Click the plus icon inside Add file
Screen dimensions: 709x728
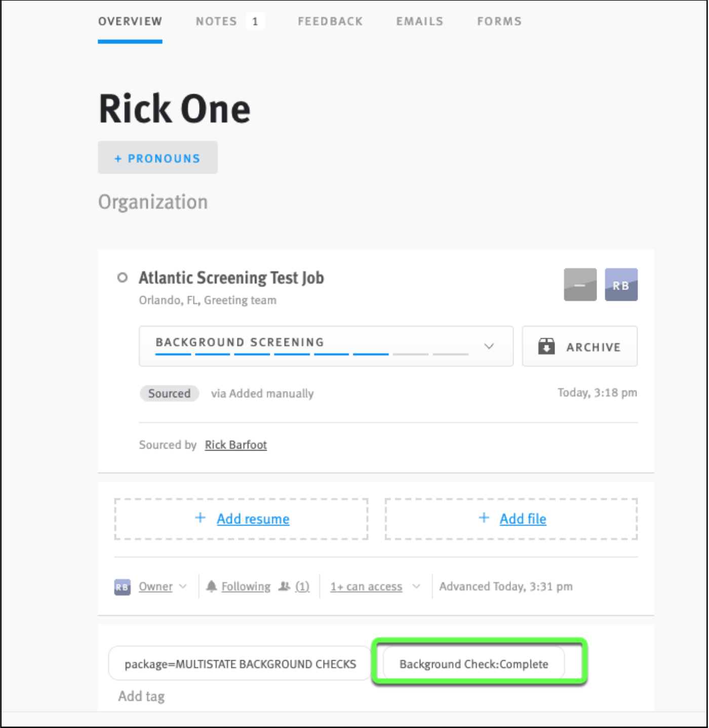(484, 518)
